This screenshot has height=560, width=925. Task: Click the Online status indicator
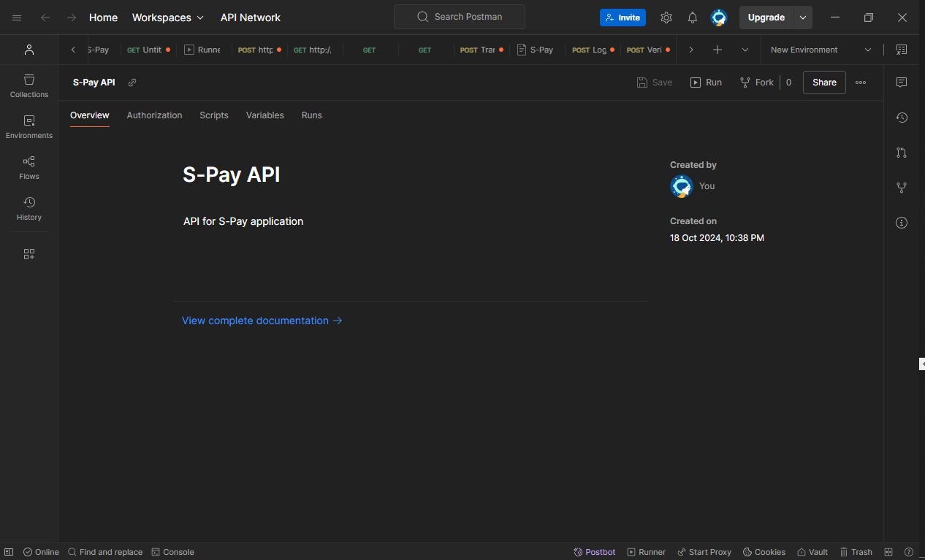click(x=41, y=552)
